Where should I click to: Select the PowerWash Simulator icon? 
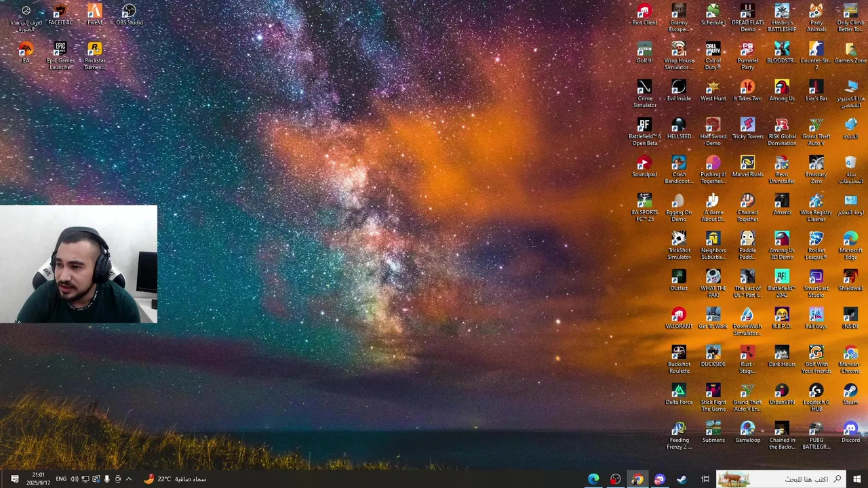(747, 321)
